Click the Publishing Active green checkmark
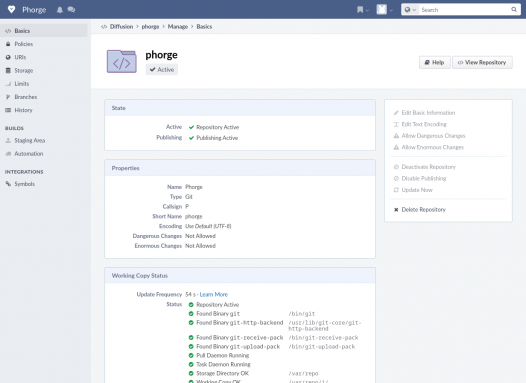The width and height of the screenshot is (526, 383). [191, 138]
